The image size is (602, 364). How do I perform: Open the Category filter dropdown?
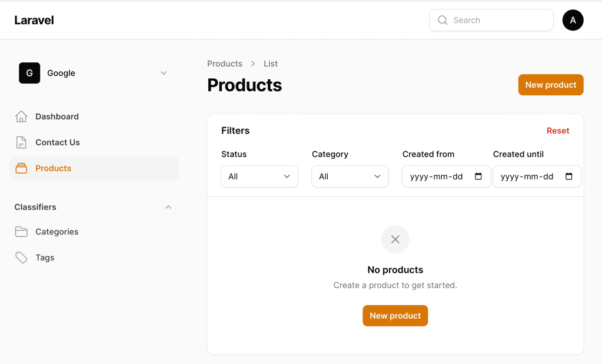coord(350,176)
